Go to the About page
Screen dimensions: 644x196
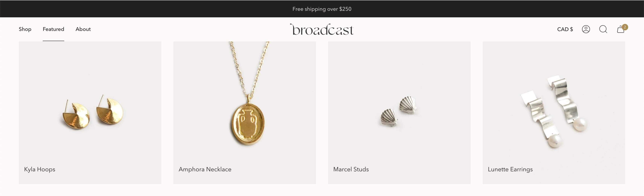[x=83, y=29]
